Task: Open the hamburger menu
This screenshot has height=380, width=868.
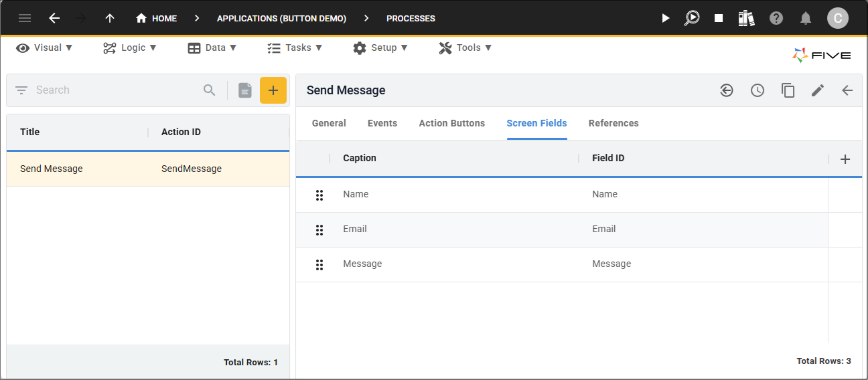Action: pos(25,18)
